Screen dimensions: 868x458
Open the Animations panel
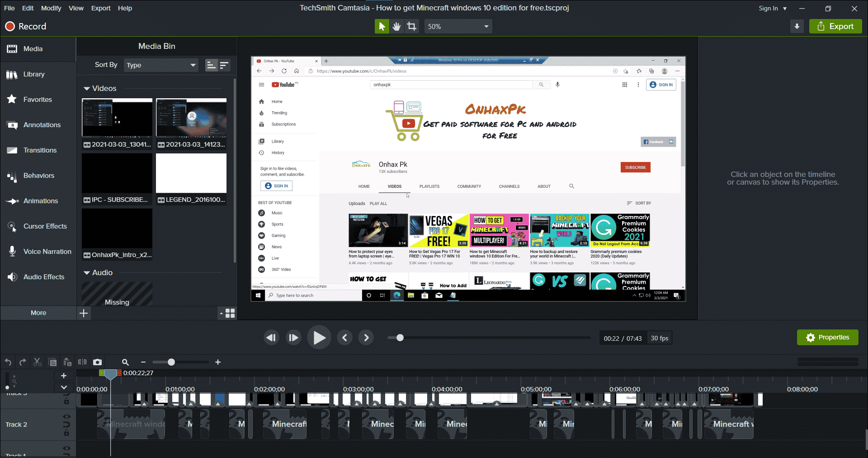(38, 201)
